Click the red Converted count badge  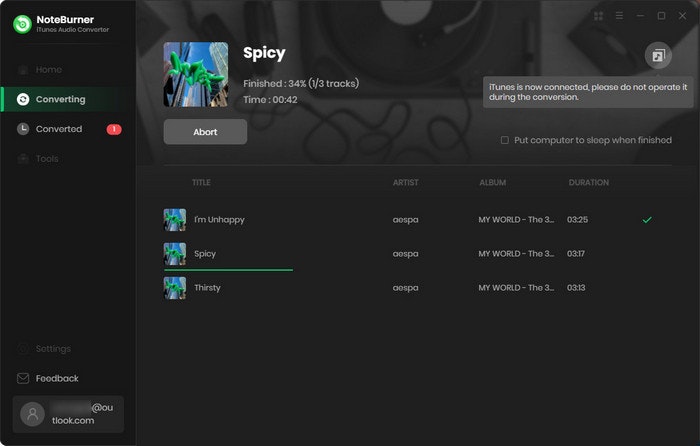pos(114,129)
